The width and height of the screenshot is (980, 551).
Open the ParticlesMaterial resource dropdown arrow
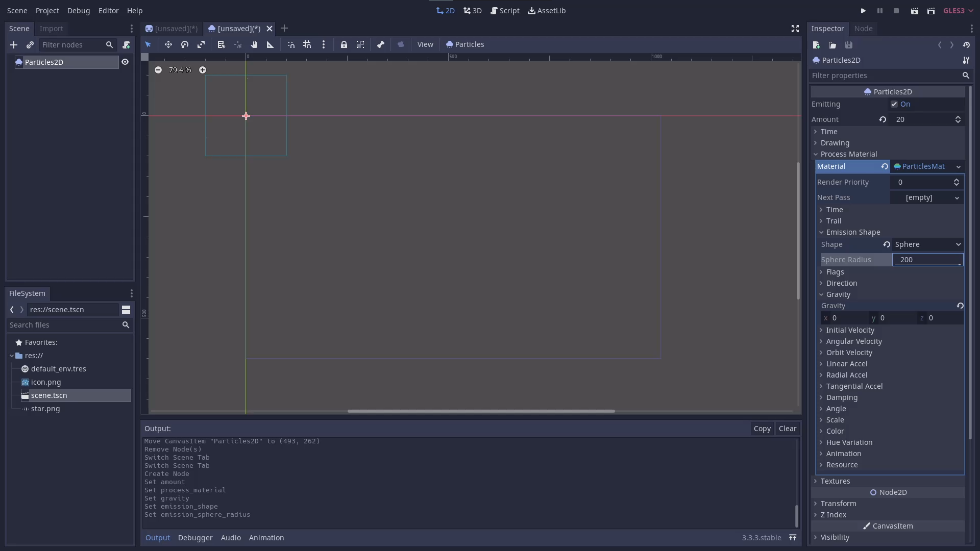(959, 167)
